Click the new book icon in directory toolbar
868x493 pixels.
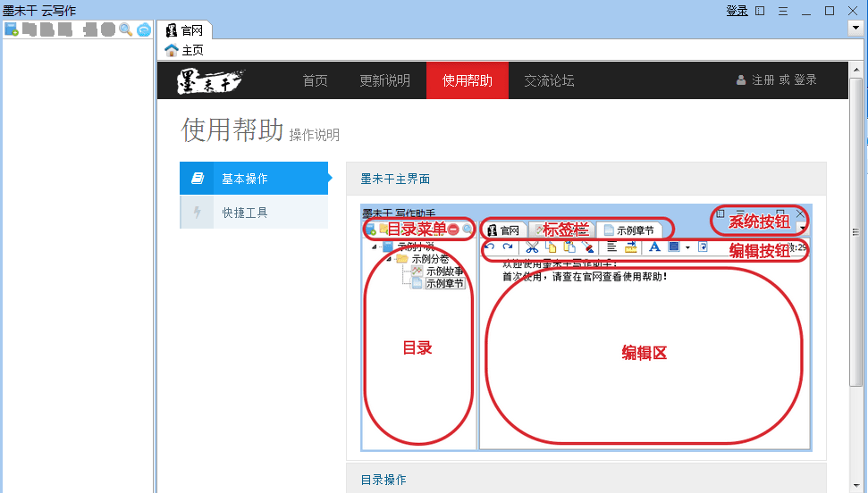[x=12, y=29]
